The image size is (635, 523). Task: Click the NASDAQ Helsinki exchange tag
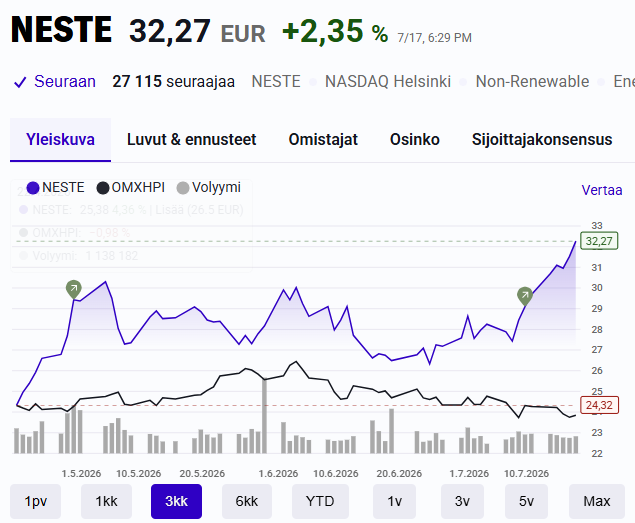click(388, 82)
